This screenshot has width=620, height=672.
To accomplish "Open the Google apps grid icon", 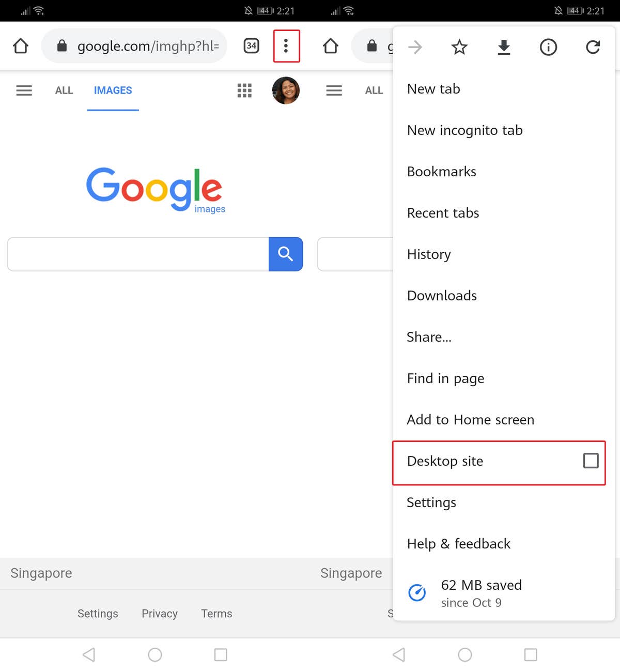I will coord(244,90).
